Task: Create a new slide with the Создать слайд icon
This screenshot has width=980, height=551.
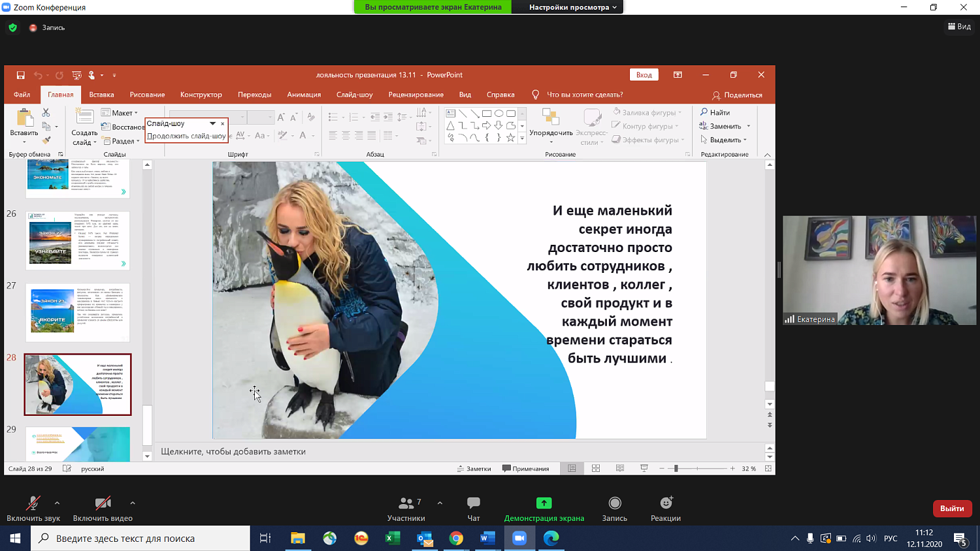Action: pos(84,118)
